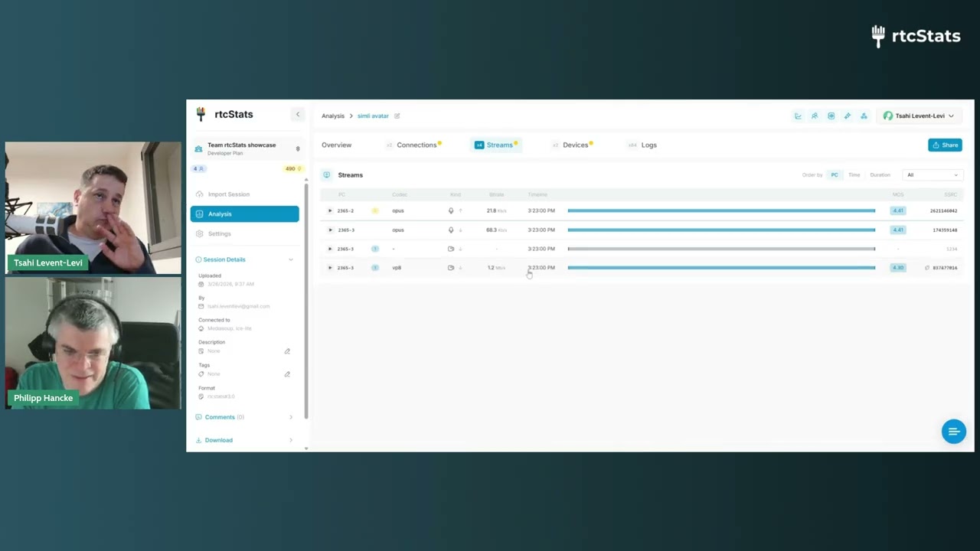
Task: Click microphone icon on 2365-2 opus row
Action: [451, 210]
